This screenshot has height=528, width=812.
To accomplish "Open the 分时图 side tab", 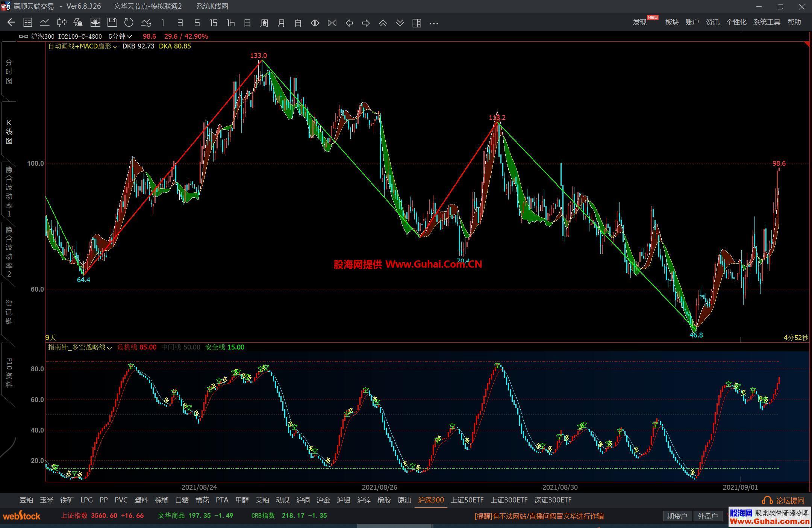I will [9, 71].
